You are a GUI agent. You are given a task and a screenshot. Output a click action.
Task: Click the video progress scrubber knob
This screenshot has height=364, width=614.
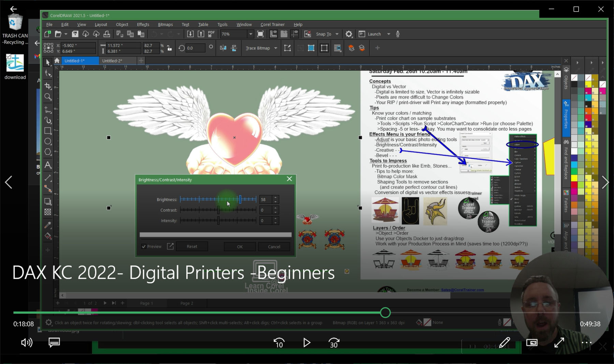pyautogui.click(x=385, y=313)
